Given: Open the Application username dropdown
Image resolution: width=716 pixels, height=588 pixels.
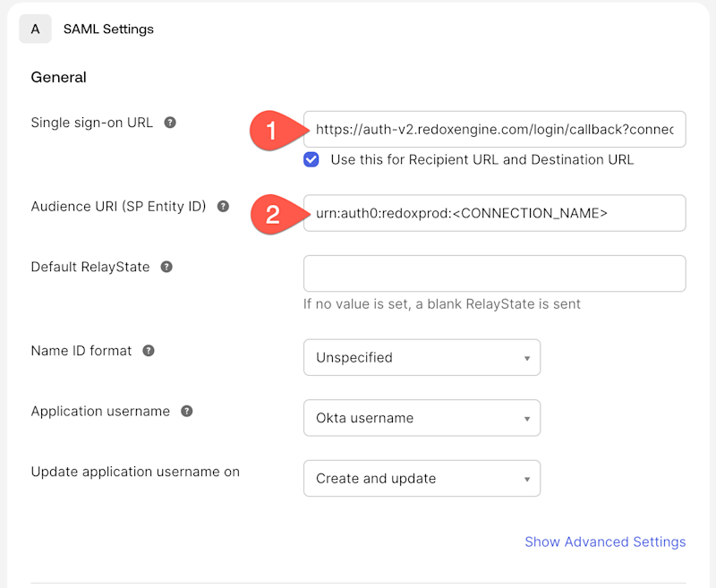Looking at the screenshot, I should [x=422, y=418].
